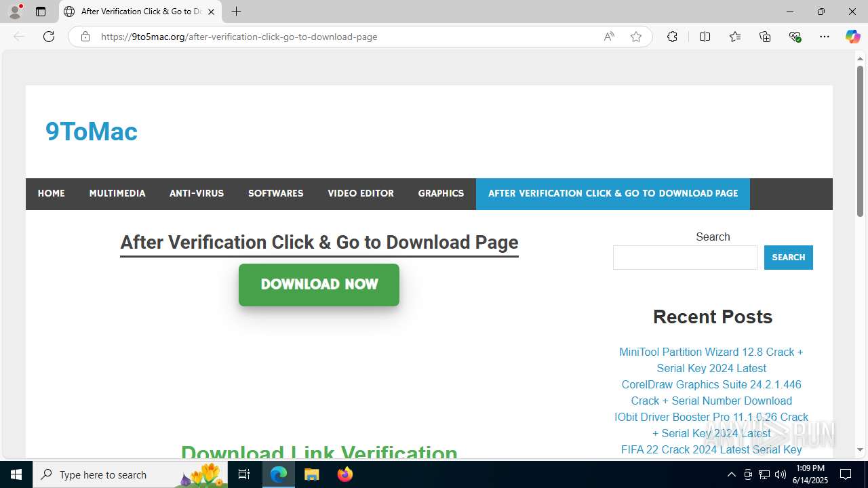Open the ANTI-VIRUS menu item

click(x=197, y=193)
